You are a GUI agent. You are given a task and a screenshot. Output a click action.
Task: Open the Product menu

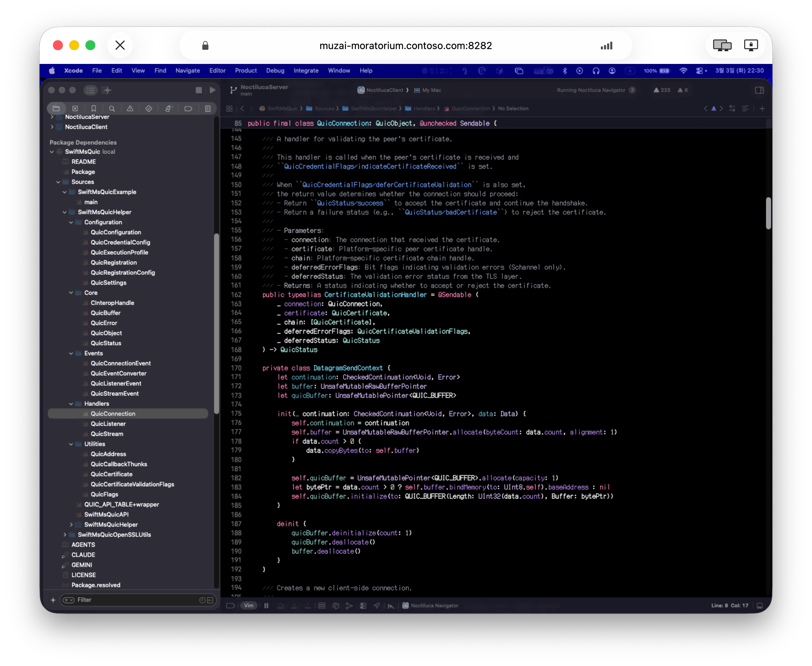245,71
